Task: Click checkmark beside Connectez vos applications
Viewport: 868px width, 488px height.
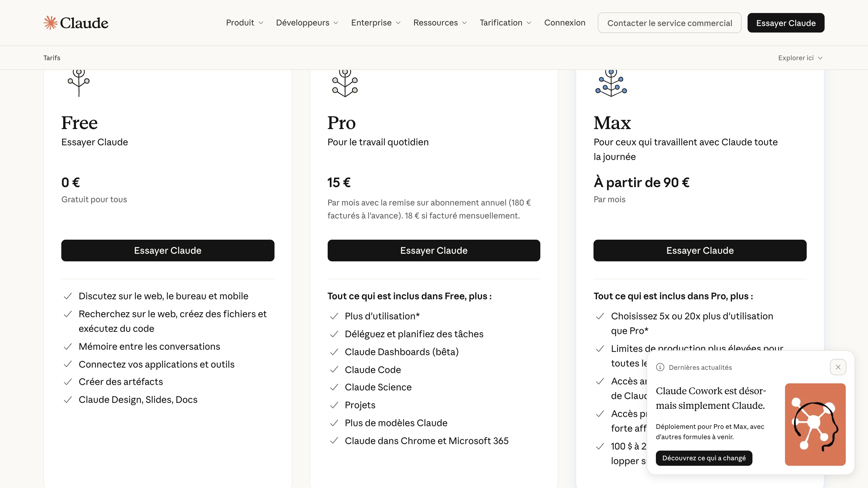Action: (68, 364)
